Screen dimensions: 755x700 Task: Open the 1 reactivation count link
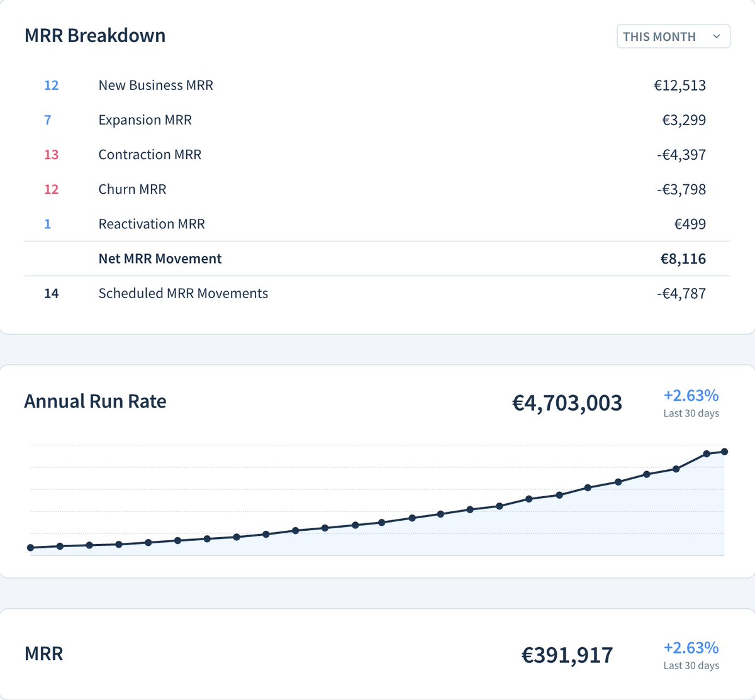point(47,223)
